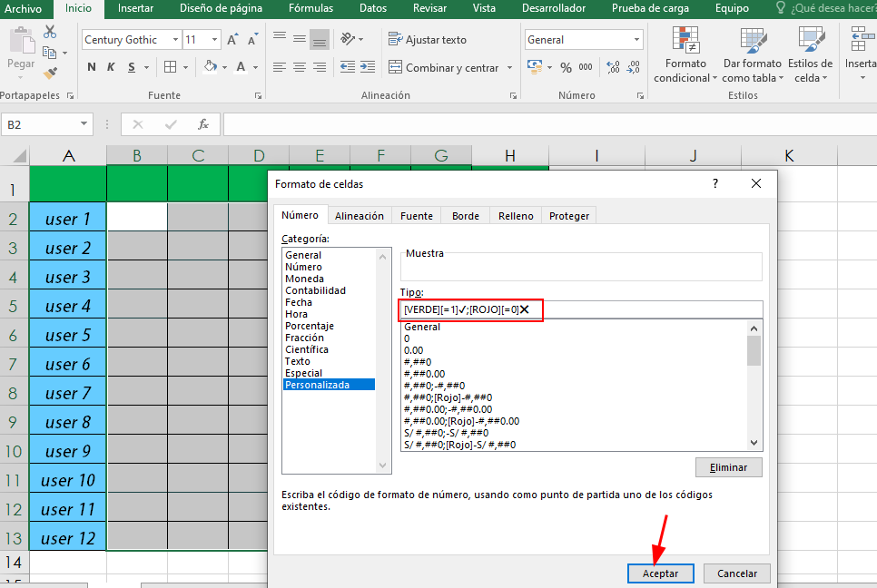Viewport: 877px width, 588px height.
Task: Apply percent style from Número group
Action: tap(566, 67)
